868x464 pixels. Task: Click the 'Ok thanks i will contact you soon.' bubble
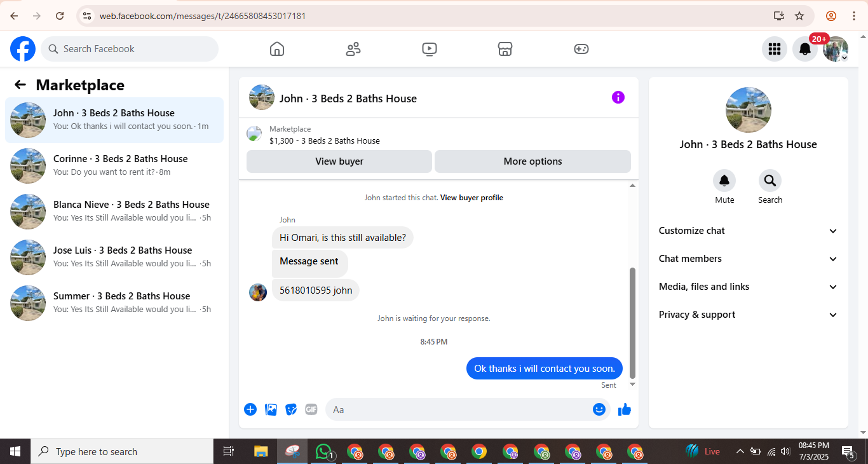(x=545, y=369)
